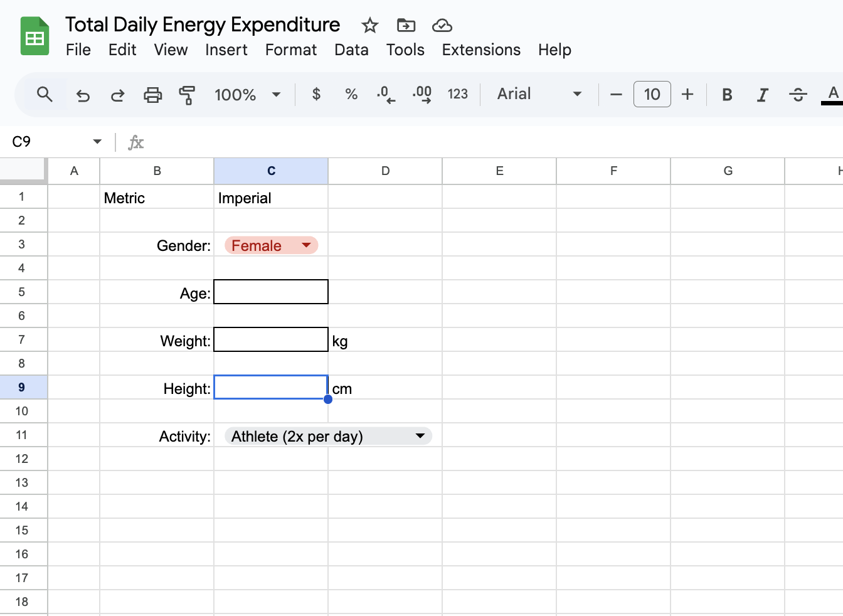Activate the paint format tool

coord(187,95)
